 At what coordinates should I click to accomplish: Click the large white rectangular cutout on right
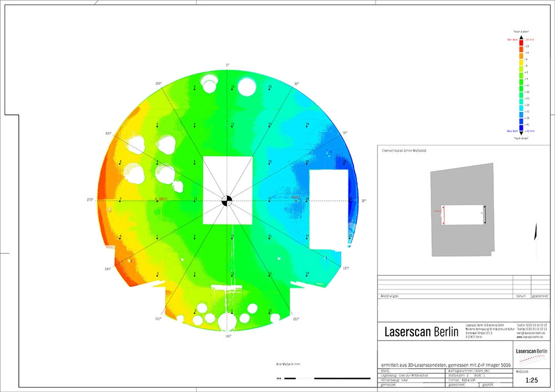327,209
